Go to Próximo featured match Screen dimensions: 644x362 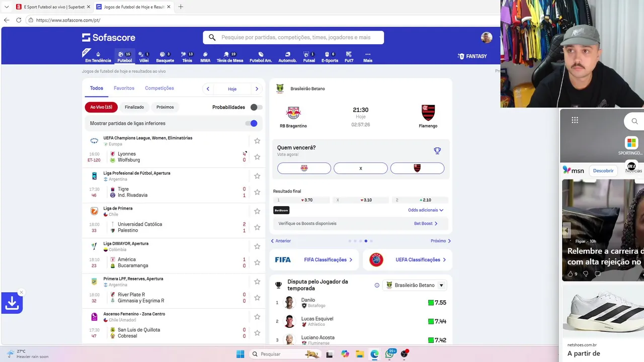(441, 241)
